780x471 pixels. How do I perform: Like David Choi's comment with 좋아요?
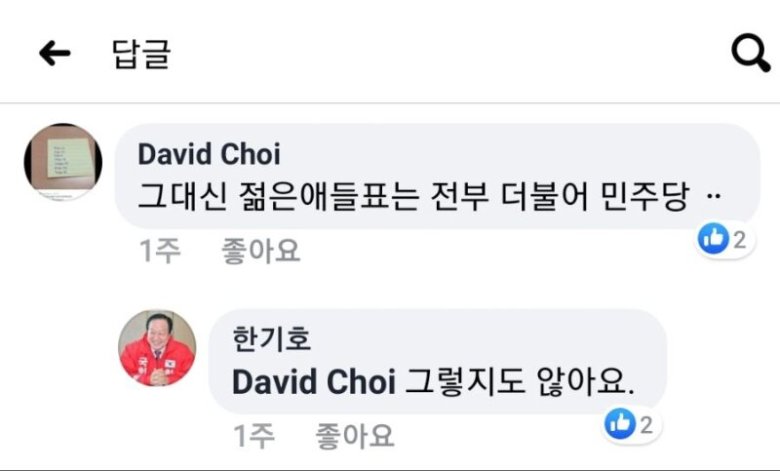click(x=261, y=251)
